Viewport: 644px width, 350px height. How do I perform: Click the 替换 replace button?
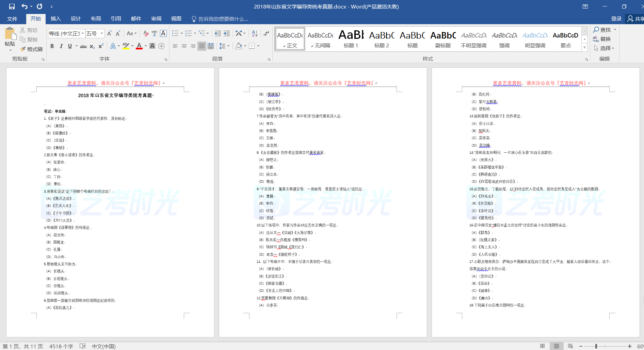point(602,39)
